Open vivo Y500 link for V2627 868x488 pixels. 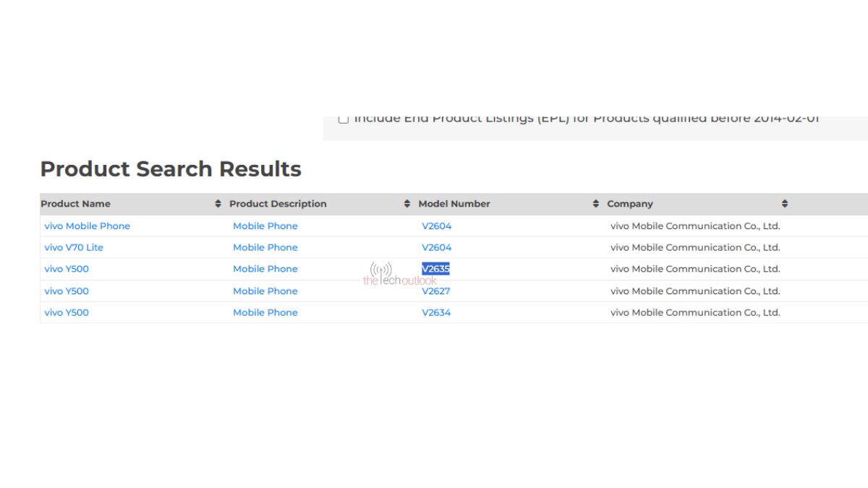67,291
